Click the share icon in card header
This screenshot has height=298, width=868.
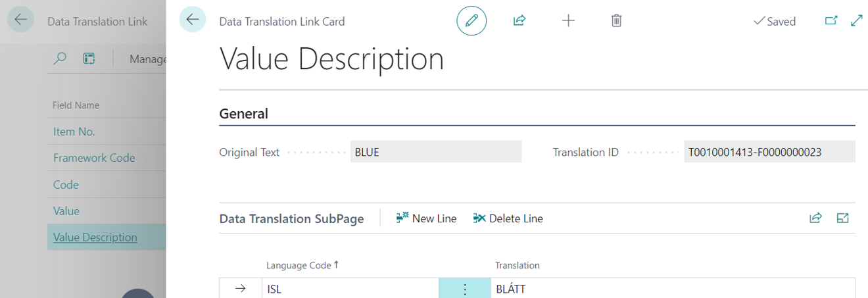coord(519,21)
